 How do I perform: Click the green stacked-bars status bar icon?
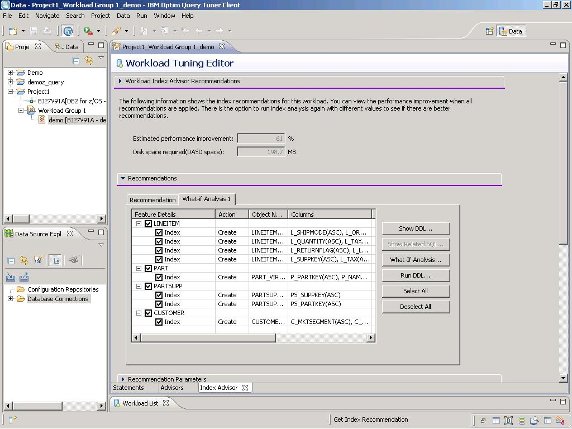coord(522,421)
